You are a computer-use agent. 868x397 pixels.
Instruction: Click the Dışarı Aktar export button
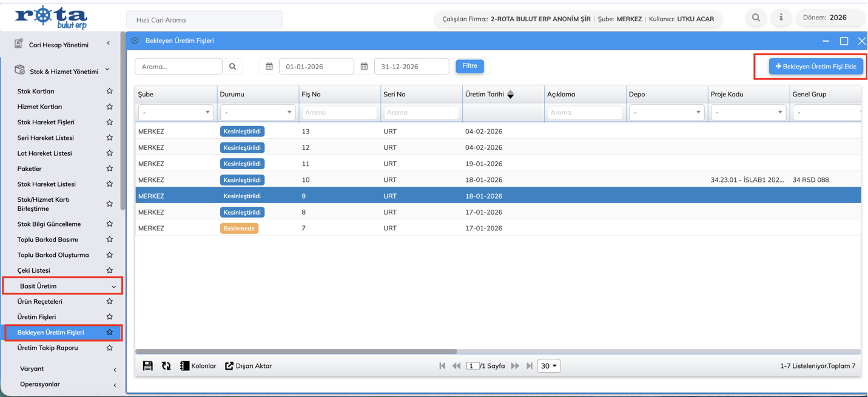(x=249, y=366)
